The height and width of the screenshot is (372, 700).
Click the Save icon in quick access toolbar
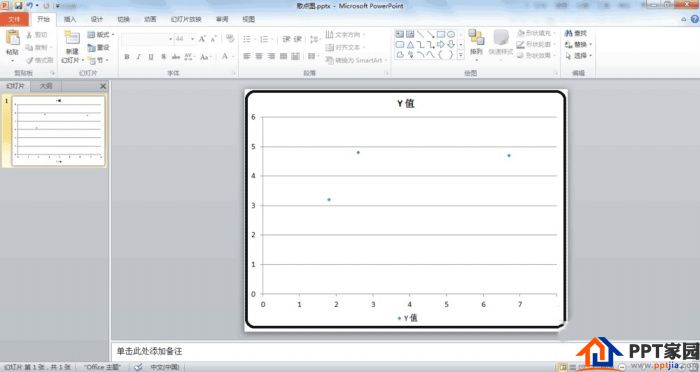point(18,6)
